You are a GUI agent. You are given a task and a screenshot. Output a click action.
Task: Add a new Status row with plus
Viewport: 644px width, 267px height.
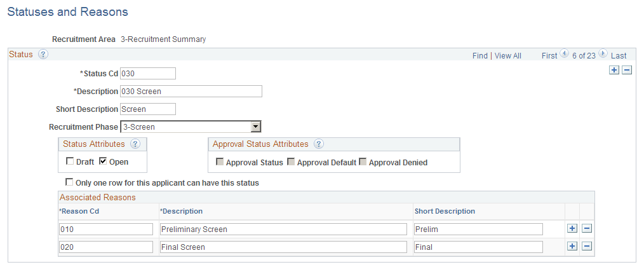coord(614,70)
